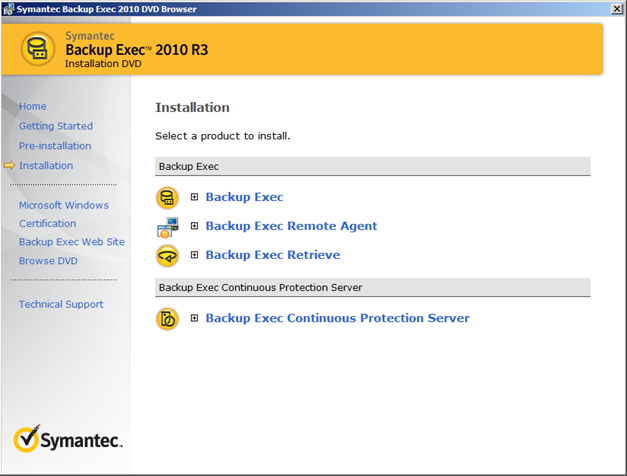Close the DVD Browser window
Image resolution: width=627 pixels, height=476 pixels.
click(x=617, y=9)
